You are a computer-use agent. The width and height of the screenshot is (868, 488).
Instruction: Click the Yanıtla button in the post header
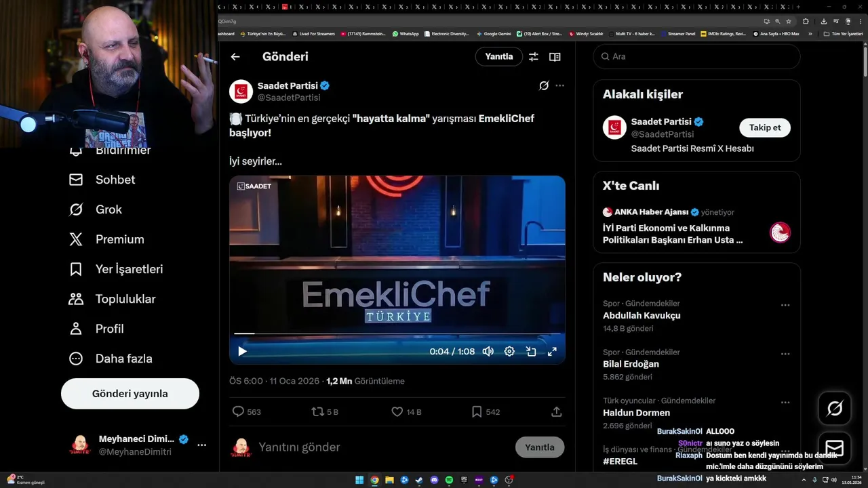499,57
